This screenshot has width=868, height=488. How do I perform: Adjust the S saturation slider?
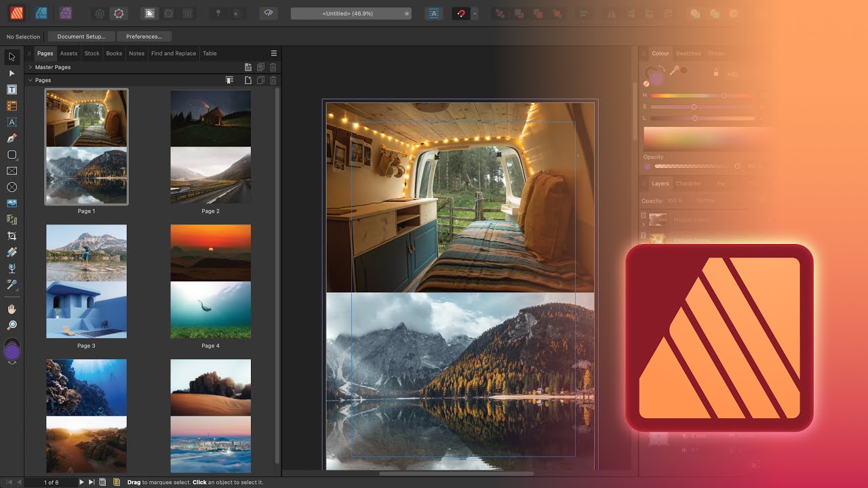pyautogui.click(x=703, y=107)
